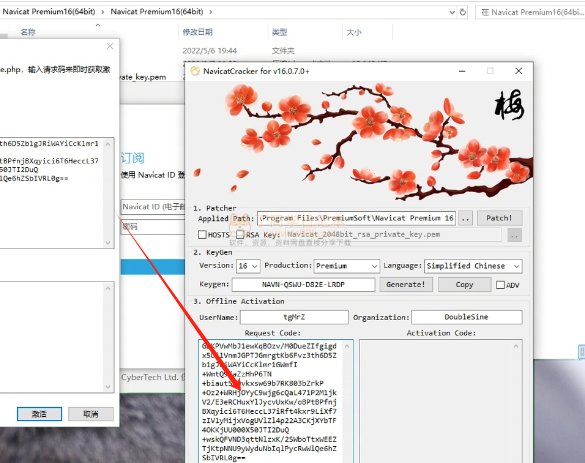The height and width of the screenshot is (463, 585).
Task: Browse for the Applied Path folder
Action: tap(465, 219)
